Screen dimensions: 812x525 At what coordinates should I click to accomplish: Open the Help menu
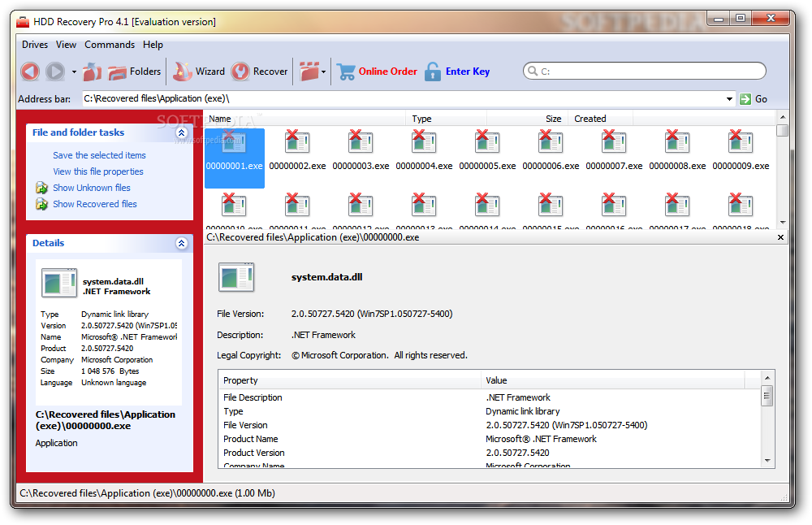153,45
